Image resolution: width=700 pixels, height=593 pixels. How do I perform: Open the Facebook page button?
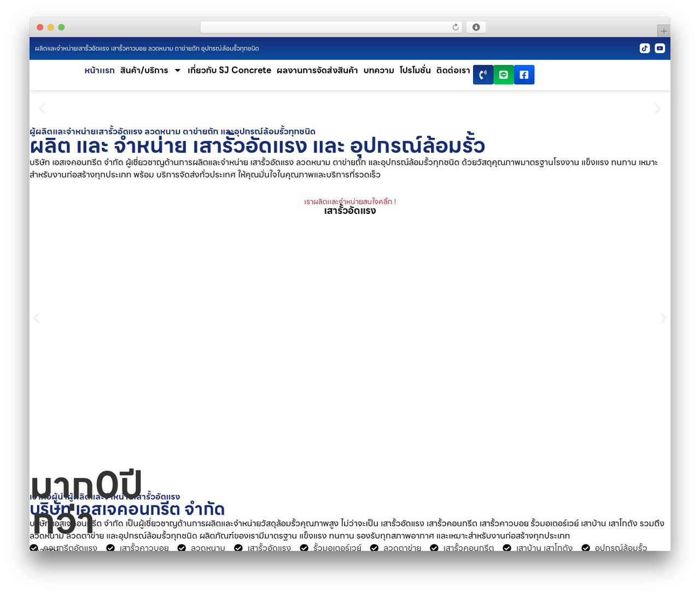click(524, 75)
